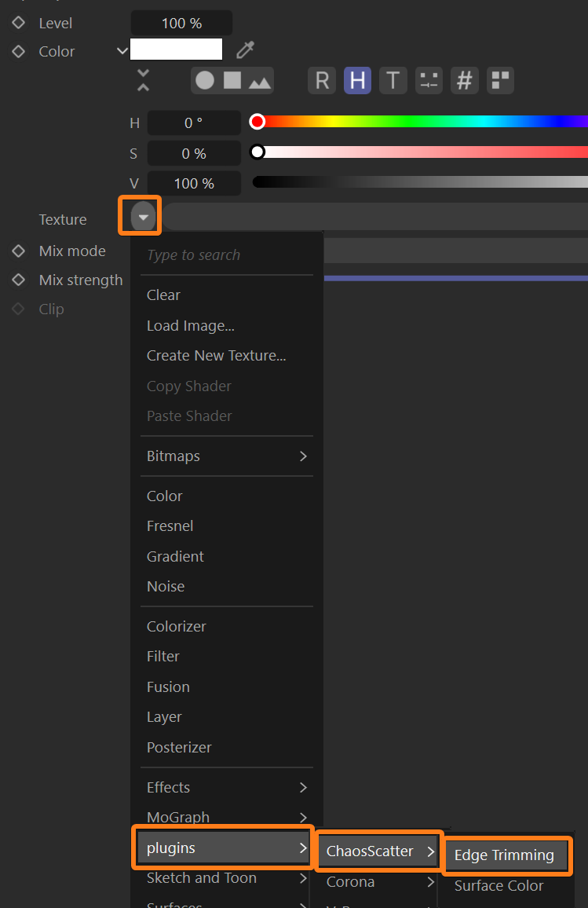Toggle the HSV sliders button H
The width and height of the screenshot is (588, 908).
click(x=358, y=80)
